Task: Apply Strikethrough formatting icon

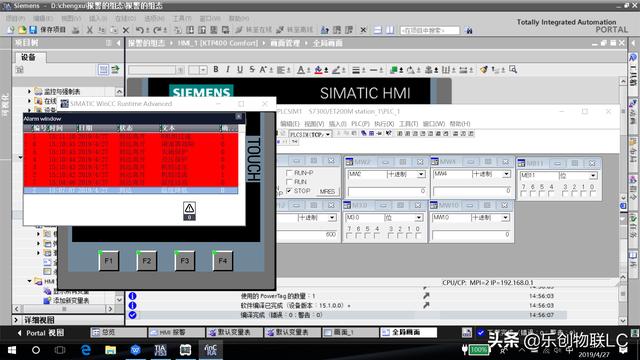Action: click(x=252, y=70)
